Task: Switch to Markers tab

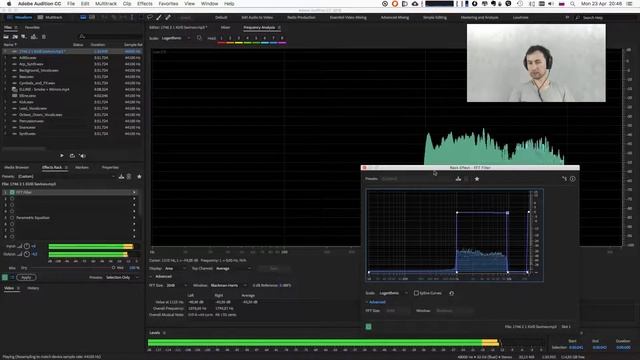Action: [82, 167]
